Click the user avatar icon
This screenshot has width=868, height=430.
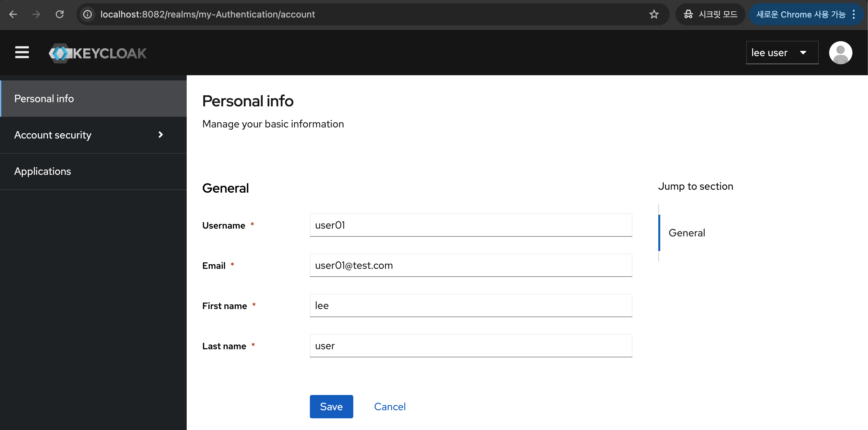point(840,53)
